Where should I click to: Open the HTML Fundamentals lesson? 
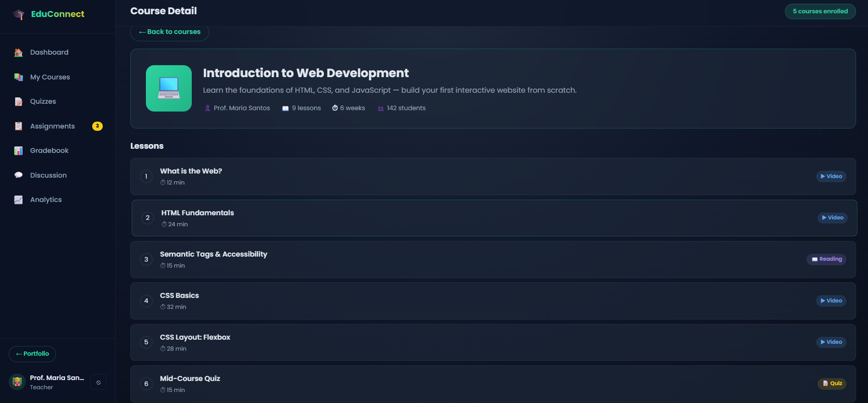pyautogui.click(x=495, y=218)
